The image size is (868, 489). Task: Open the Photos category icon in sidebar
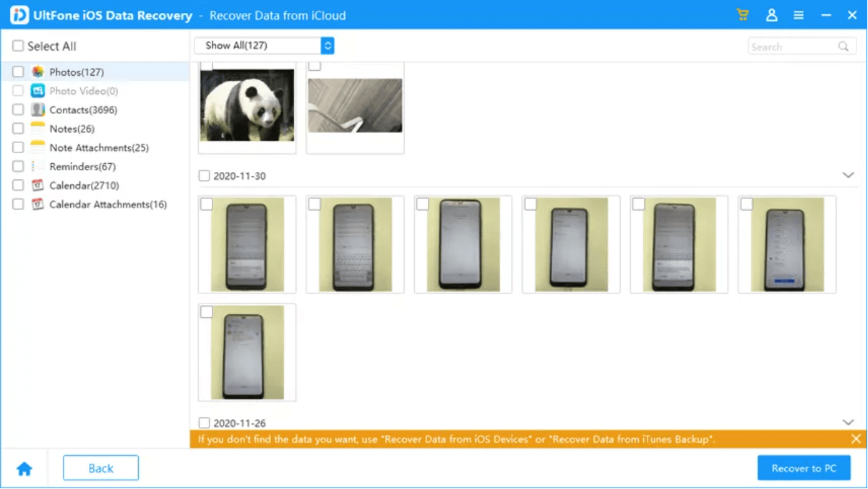(37, 72)
